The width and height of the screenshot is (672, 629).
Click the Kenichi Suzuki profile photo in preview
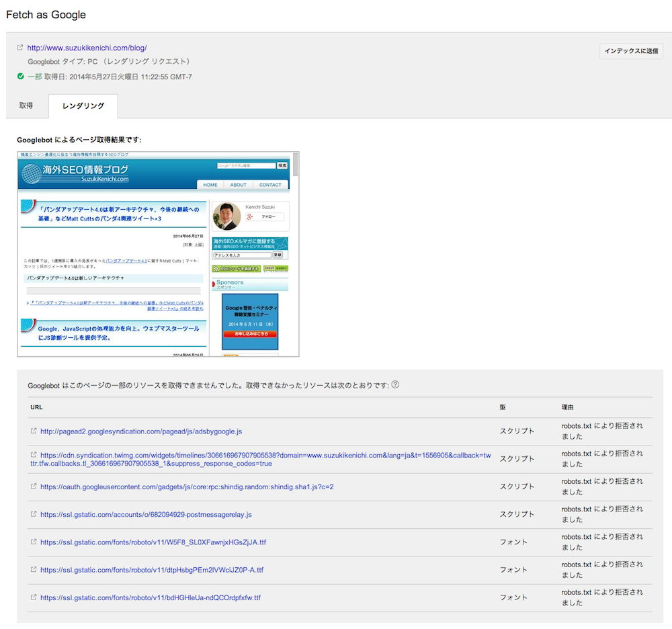pos(226,216)
